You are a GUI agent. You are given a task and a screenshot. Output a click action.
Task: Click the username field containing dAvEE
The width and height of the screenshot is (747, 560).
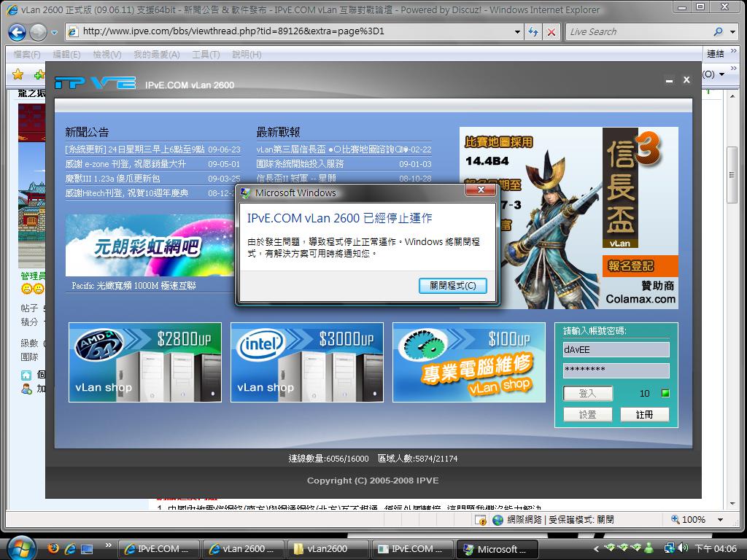(x=616, y=349)
